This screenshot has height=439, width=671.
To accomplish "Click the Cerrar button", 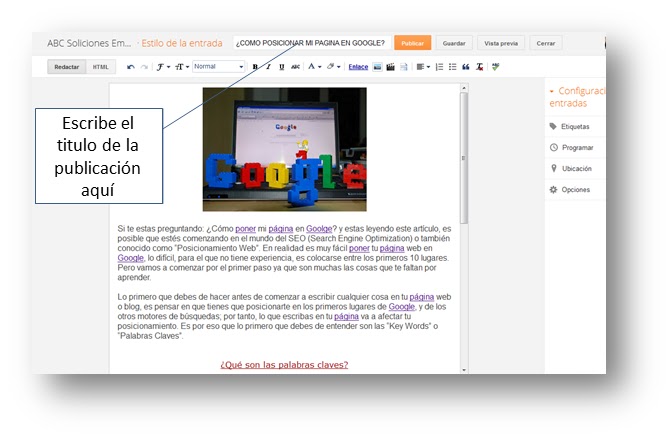I will [x=546, y=43].
